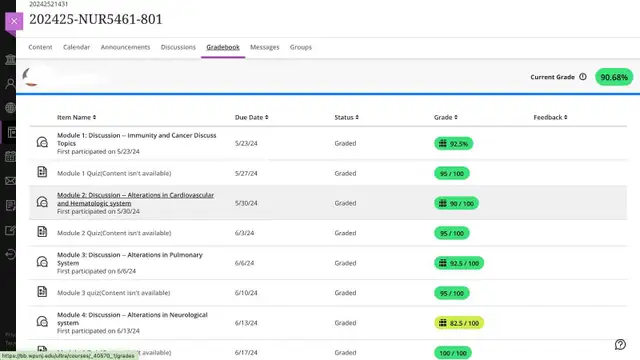Sort by Status column
The height and width of the screenshot is (360, 640).
347,117
